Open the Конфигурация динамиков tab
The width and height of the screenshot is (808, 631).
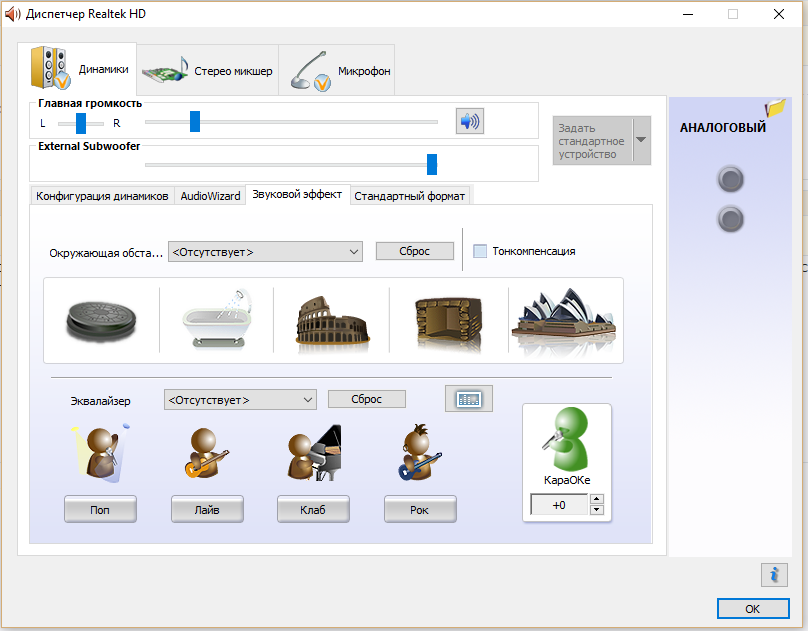pyautogui.click(x=102, y=196)
